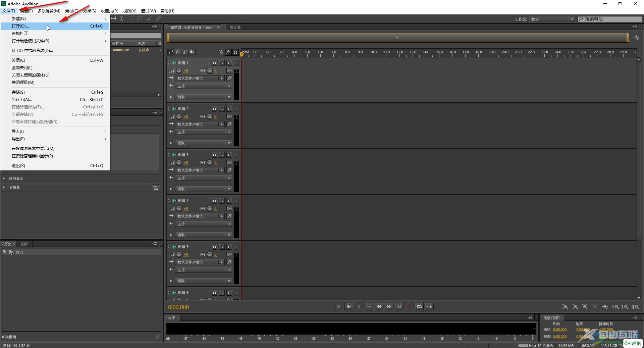Toggle the metronome button in the 节拍器 panel
Screen dimensions: 644x348
click(156, 187)
